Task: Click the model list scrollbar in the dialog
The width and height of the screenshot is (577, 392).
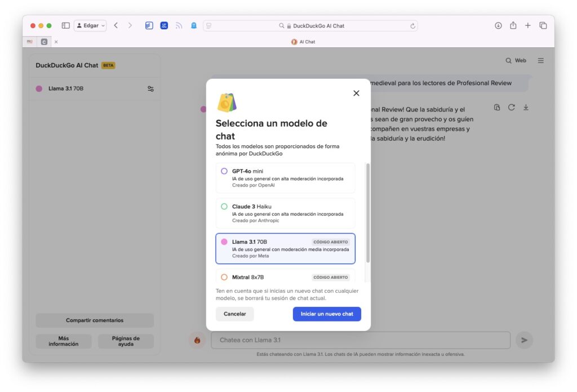Action: 367,213
